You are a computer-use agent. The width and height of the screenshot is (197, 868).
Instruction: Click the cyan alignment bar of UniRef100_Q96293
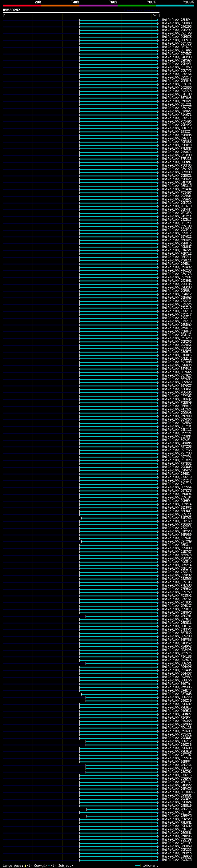pyautogui.click(x=119, y=26)
